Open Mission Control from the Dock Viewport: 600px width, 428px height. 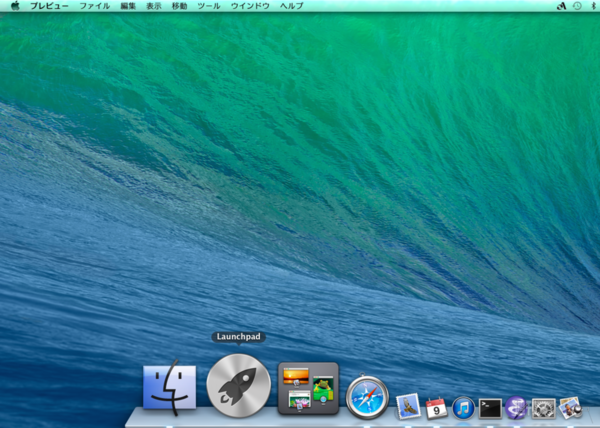click(x=308, y=388)
